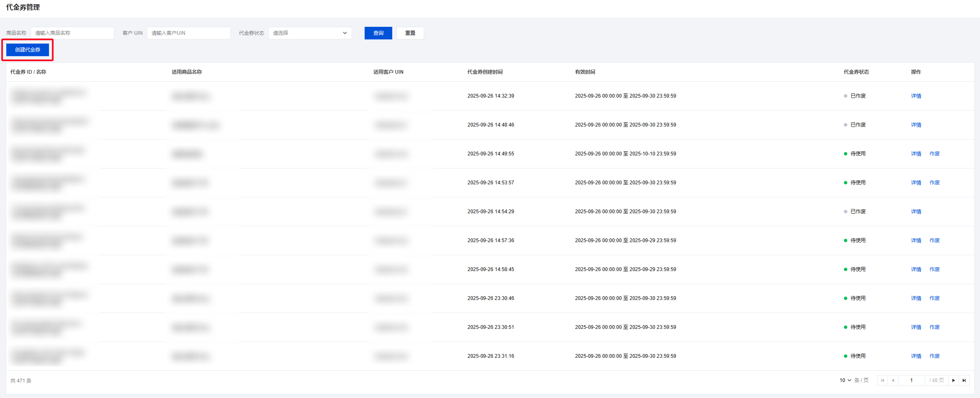Void the voucher created at 14:57:36

(x=934, y=240)
